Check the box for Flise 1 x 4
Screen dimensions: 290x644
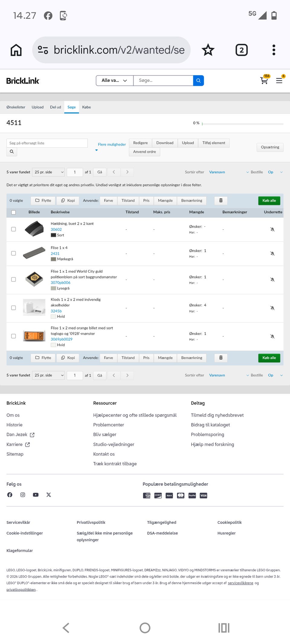(14, 253)
